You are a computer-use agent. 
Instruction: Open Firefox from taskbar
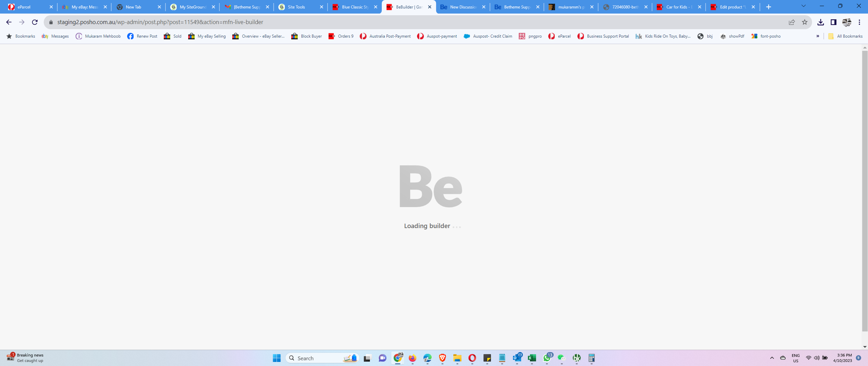coord(412,358)
